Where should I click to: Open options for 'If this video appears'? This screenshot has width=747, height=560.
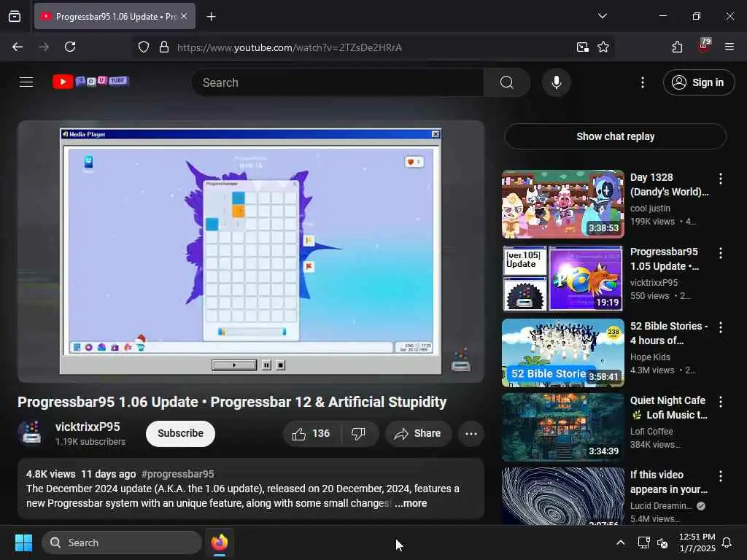coord(720,475)
